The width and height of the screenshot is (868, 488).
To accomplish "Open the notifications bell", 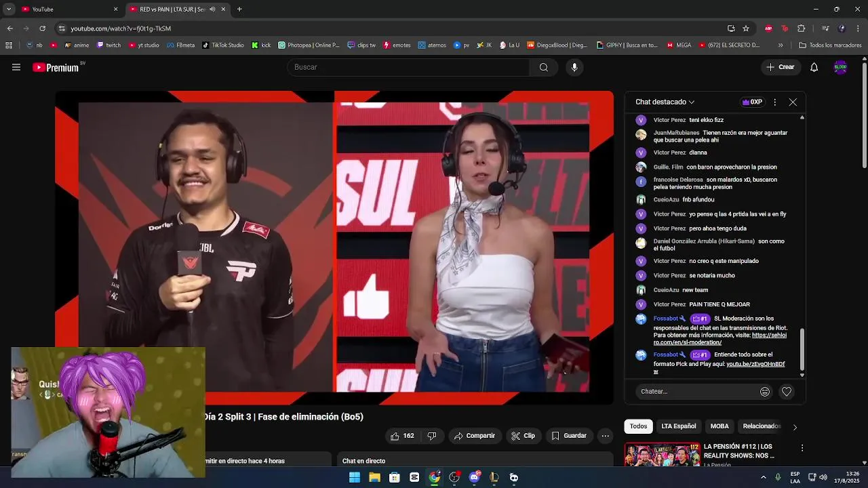I will (x=814, y=67).
